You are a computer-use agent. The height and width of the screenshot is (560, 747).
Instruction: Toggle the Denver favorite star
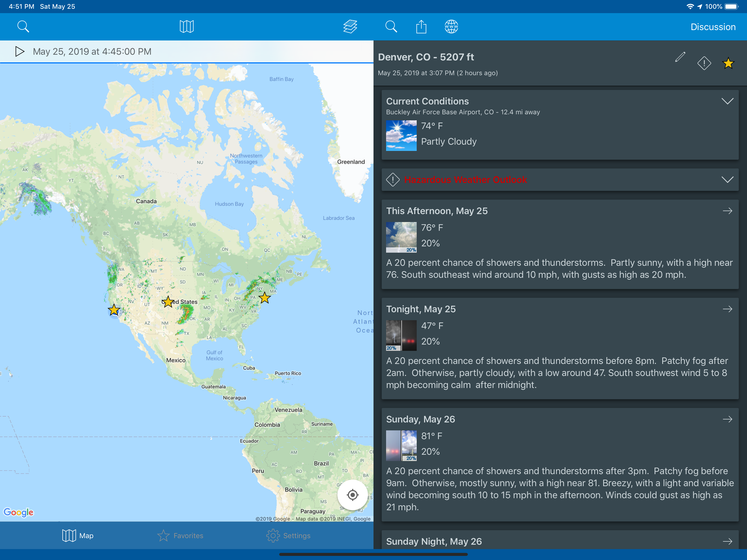728,63
